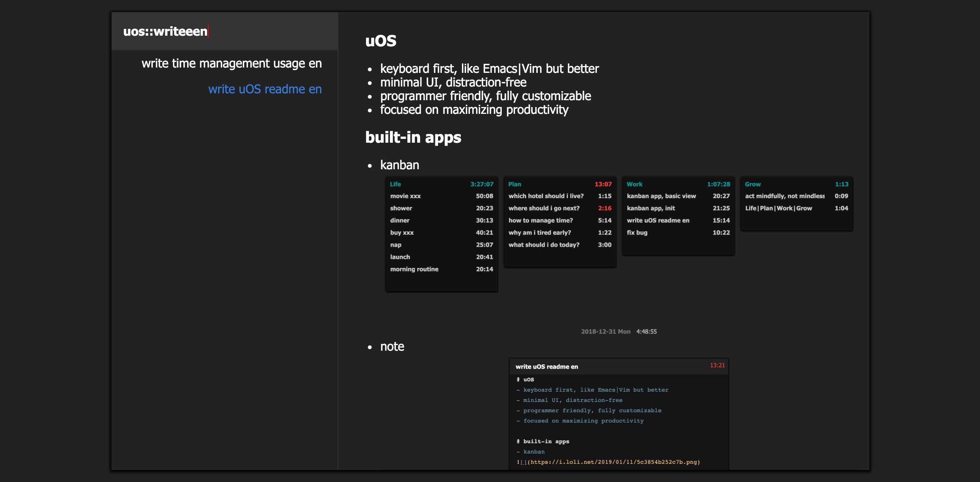Select the Grow column header

tap(752, 184)
